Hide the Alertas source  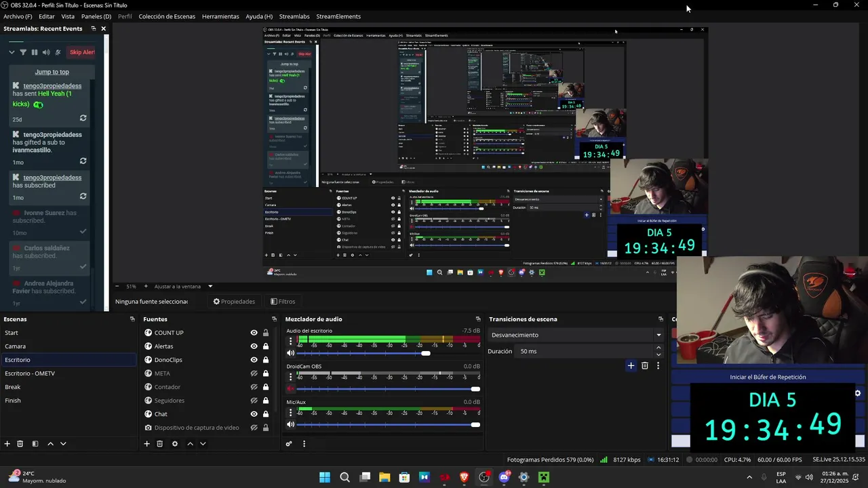(254, 346)
